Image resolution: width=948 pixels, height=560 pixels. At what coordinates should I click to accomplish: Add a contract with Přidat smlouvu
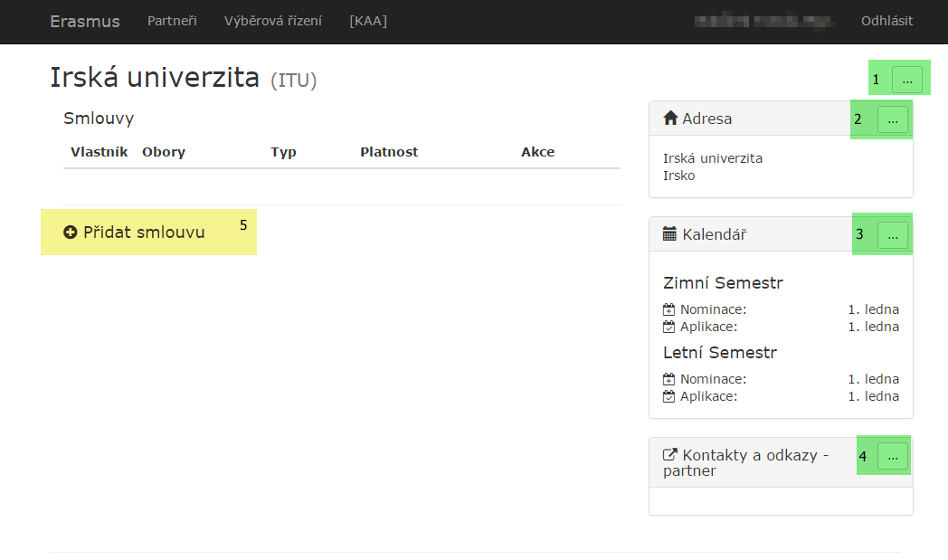click(x=144, y=233)
